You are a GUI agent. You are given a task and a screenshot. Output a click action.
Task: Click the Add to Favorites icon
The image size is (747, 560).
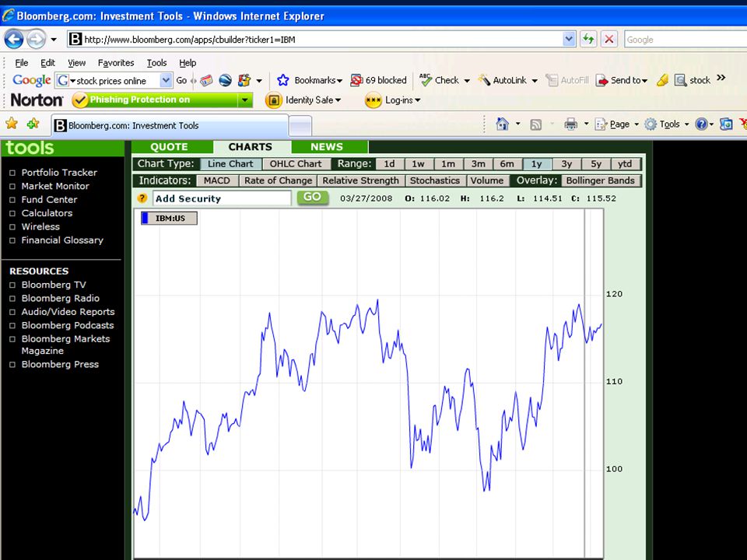[33, 124]
